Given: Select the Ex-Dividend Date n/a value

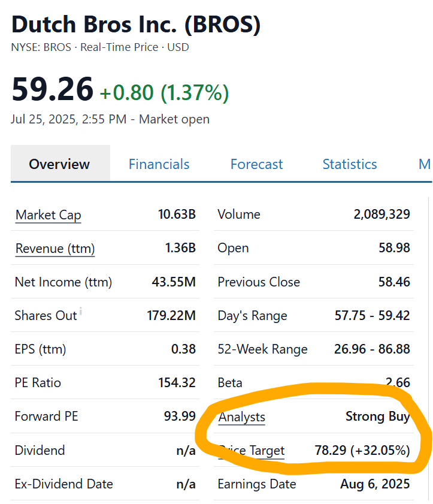Looking at the screenshot, I should tap(186, 484).
